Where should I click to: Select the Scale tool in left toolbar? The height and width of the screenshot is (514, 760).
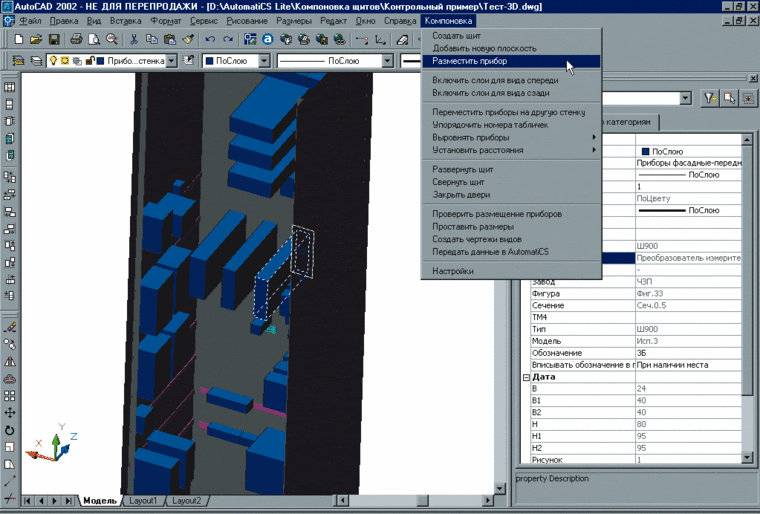(10, 447)
